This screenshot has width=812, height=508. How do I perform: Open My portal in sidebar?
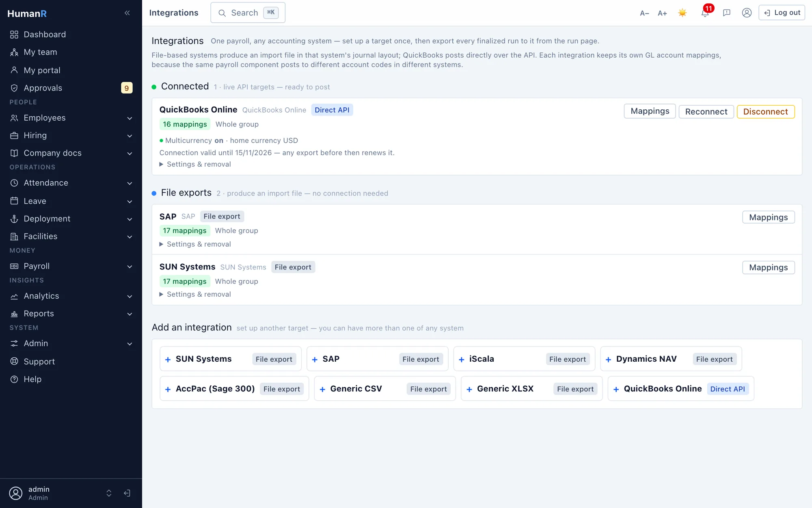71,70
